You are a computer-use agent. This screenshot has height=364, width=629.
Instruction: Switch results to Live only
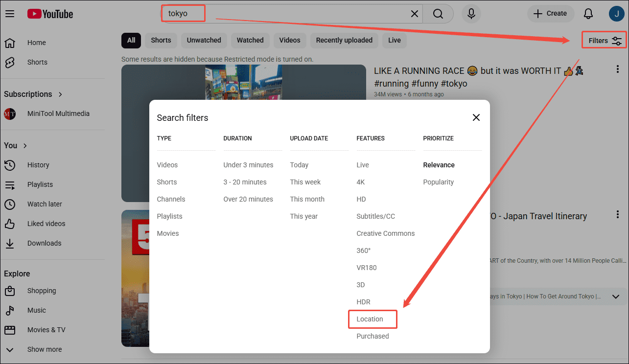(x=394, y=40)
